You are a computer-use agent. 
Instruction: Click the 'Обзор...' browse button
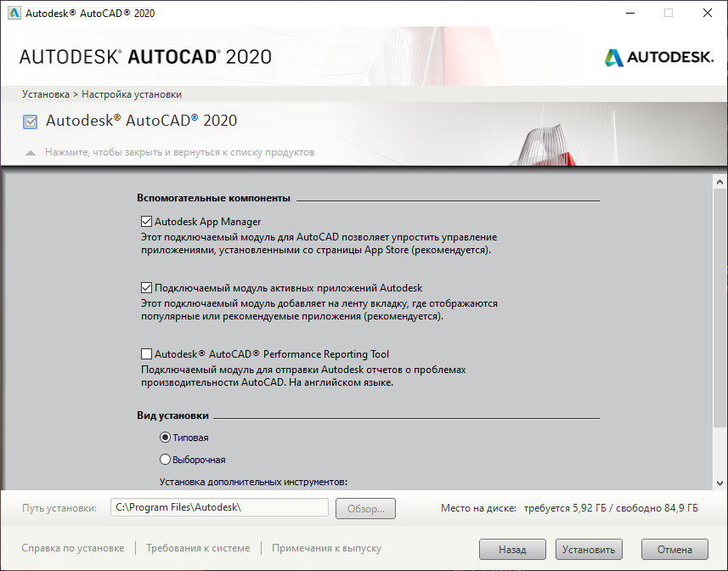(x=365, y=509)
